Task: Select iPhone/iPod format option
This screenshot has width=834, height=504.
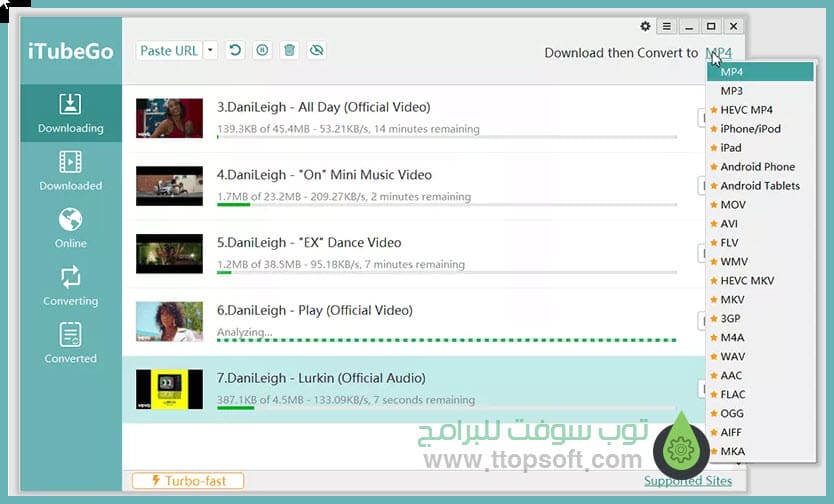Action: (761, 129)
